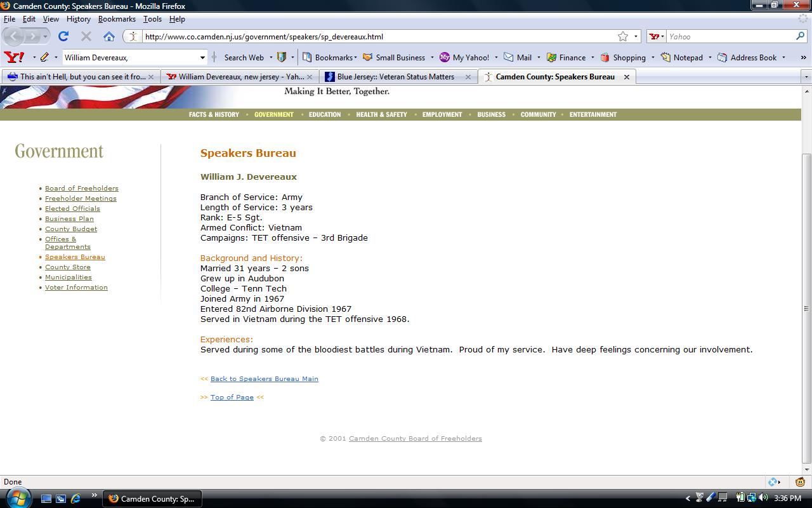
Task: Click the magnifier search icon in Yahoo box
Action: click(800, 36)
